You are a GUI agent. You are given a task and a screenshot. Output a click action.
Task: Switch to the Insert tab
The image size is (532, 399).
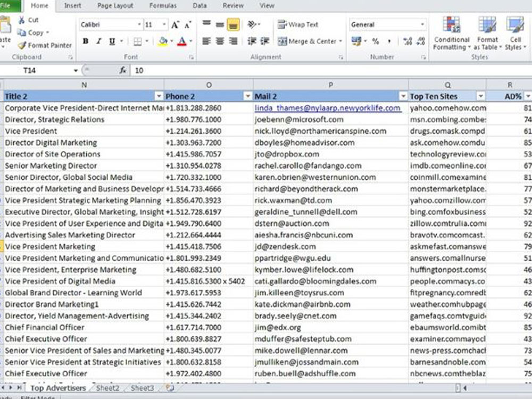(x=72, y=6)
